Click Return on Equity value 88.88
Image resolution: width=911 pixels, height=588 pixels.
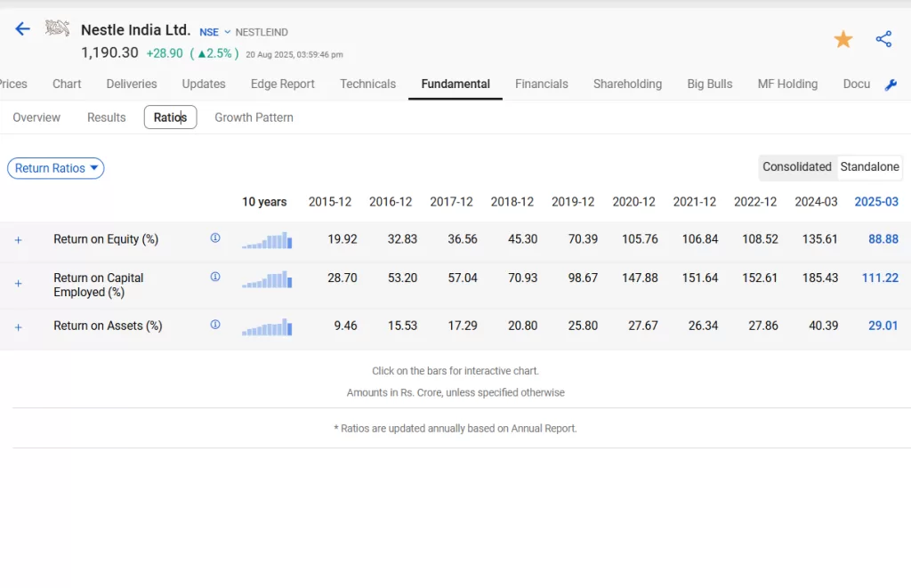coord(883,238)
